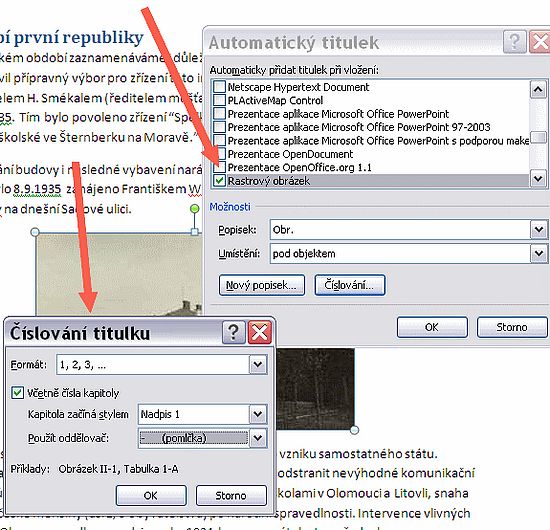Open the Formát numbering dropdown
This screenshot has width=550, height=530.
[258, 364]
